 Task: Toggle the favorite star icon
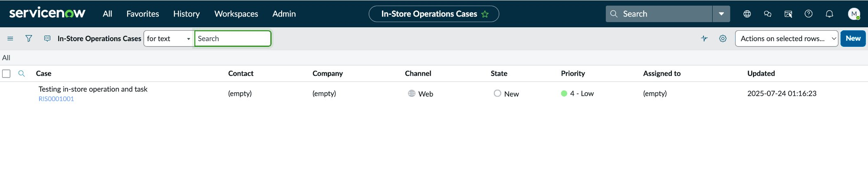(485, 14)
